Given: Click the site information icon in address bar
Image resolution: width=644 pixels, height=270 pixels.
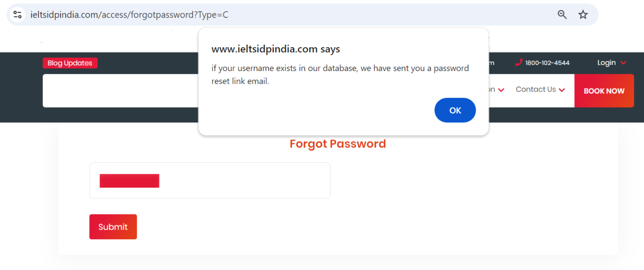Looking at the screenshot, I should tap(17, 14).
